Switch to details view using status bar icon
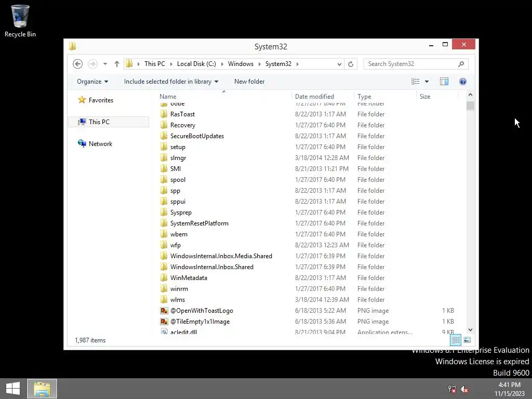Screen dimensions: 532x399 coord(456,340)
